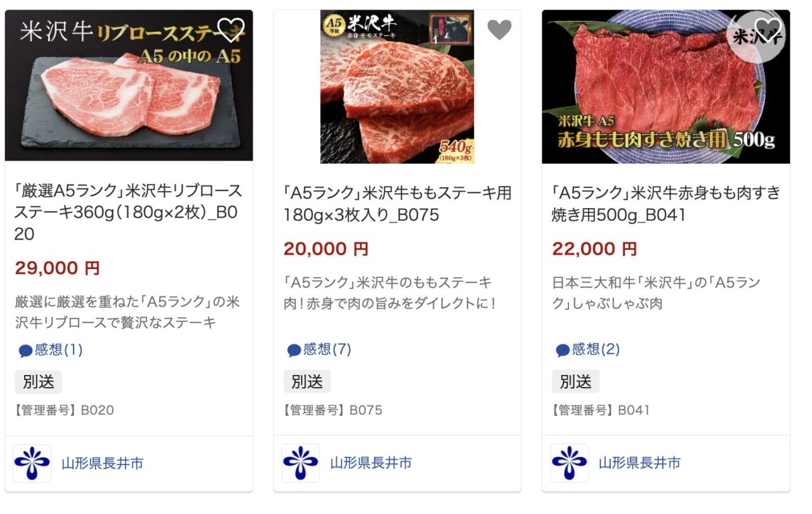
Task: Click the momo steak 540g product image
Action: pyautogui.click(x=397, y=87)
